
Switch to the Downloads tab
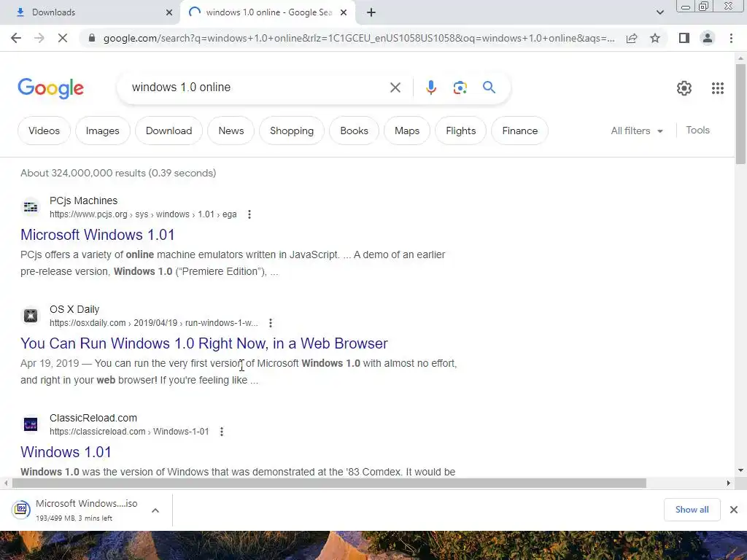click(x=90, y=12)
